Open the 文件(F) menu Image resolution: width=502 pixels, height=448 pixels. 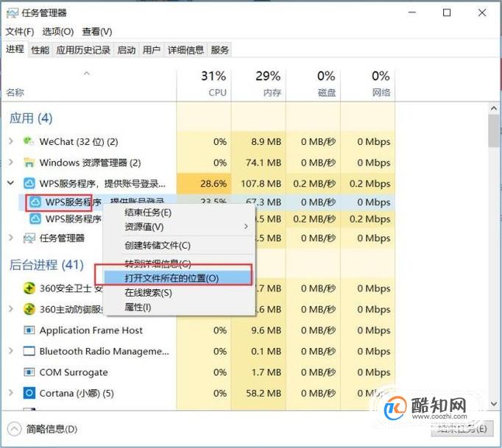[20, 32]
